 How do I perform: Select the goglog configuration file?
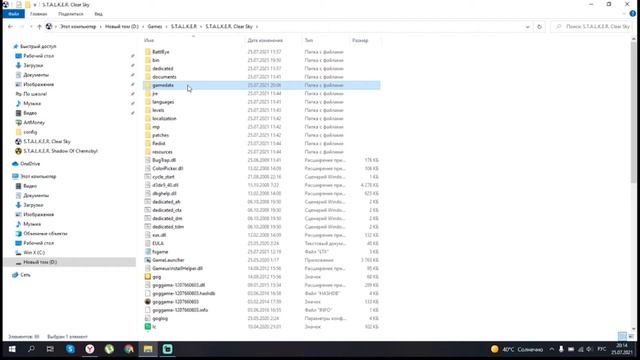pyautogui.click(x=160, y=318)
